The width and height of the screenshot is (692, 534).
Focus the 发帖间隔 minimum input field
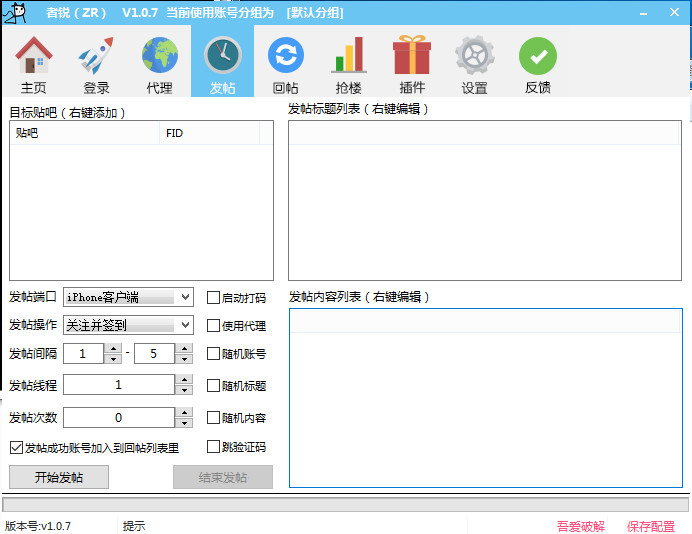click(x=84, y=353)
